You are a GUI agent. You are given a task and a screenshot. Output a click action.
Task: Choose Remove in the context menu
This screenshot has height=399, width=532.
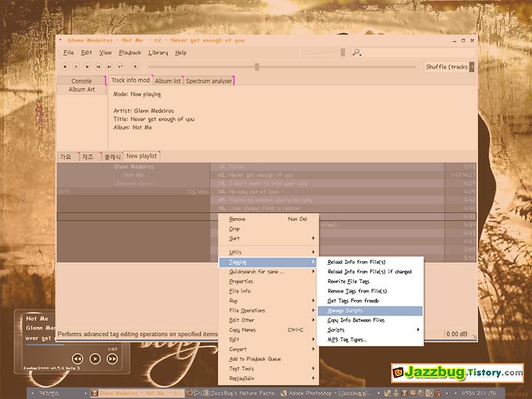coord(268,219)
